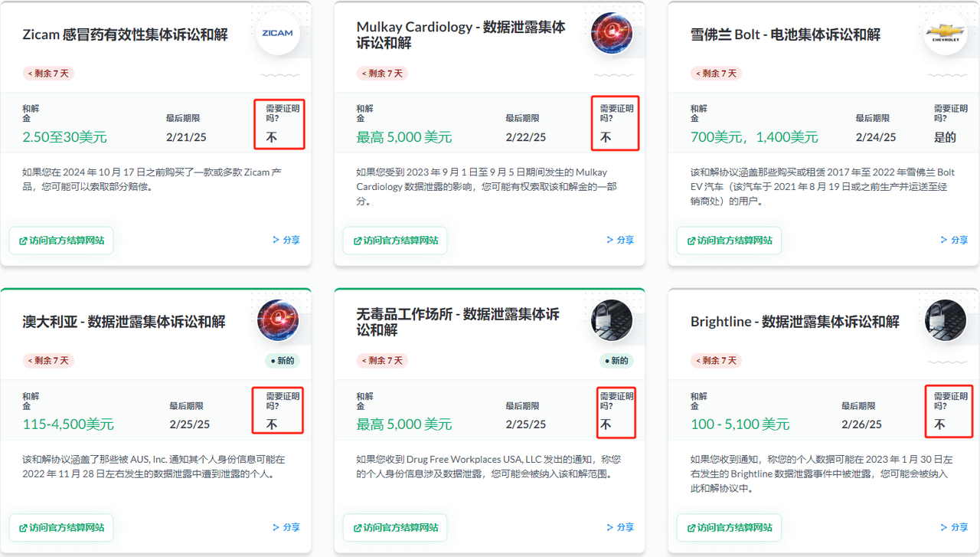Image resolution: width=980 pixels, height=557 pixels.
Task: Click deadline 2/25/25 on 无毒品工作场所 card
Action: 526,424
